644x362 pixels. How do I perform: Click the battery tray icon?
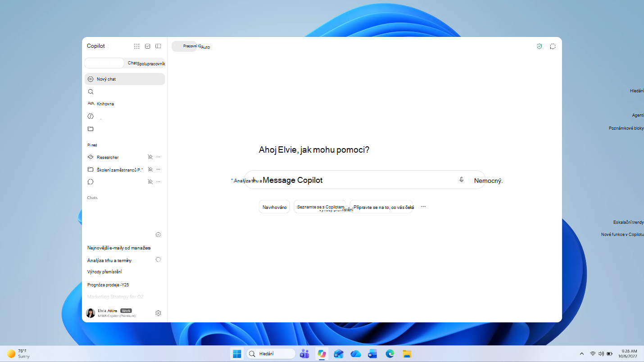[610, 354]
